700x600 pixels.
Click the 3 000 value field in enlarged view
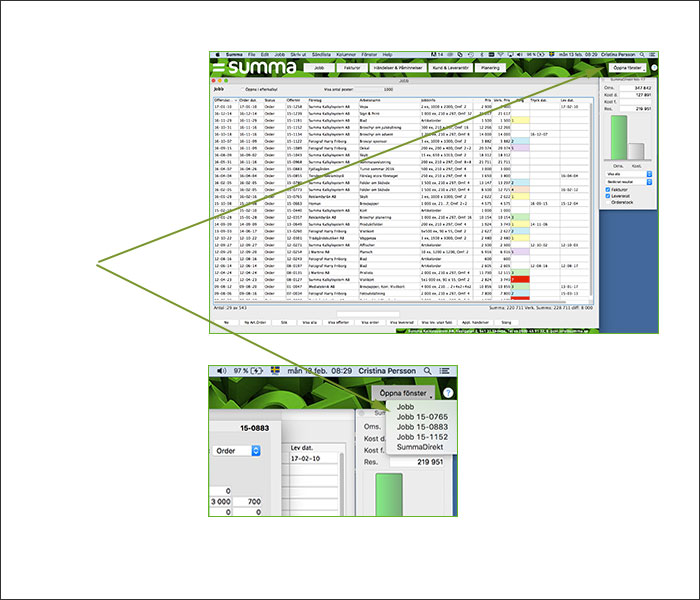[x=221, y=502]
